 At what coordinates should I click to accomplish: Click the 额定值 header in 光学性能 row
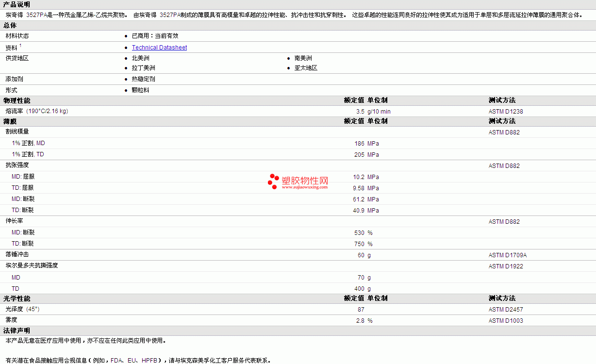[354, 298]
